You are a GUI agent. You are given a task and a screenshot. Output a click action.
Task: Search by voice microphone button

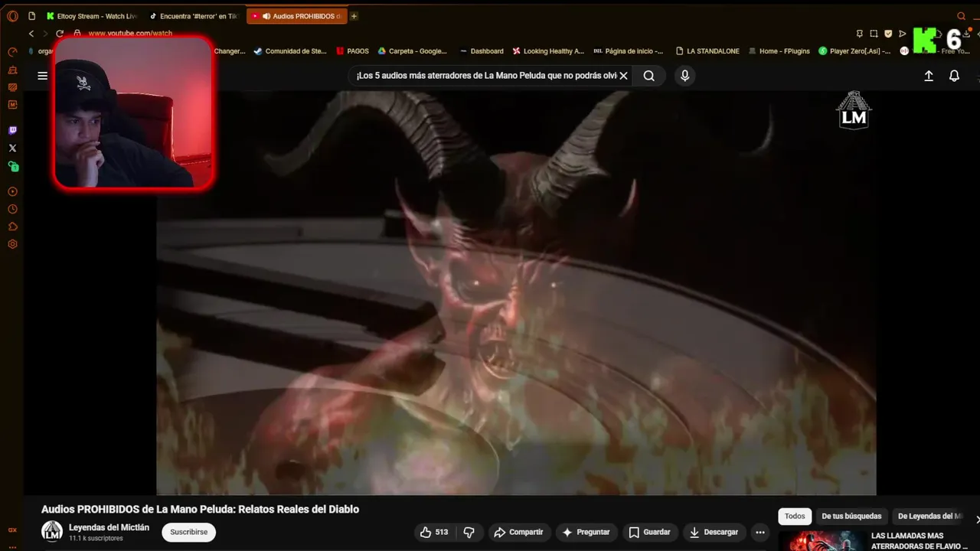[x=684, y=76]
